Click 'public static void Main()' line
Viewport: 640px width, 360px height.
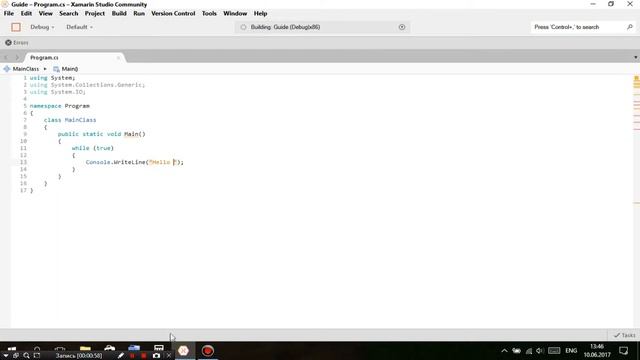coord(101,134)
